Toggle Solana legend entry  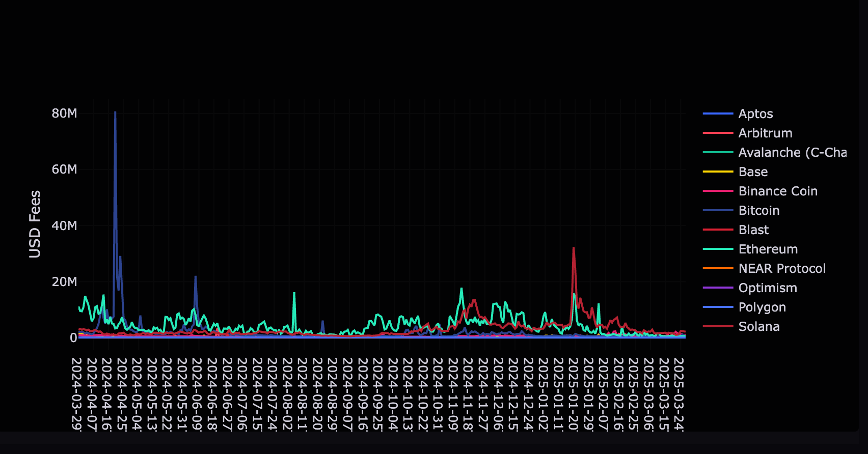point(758,327)
